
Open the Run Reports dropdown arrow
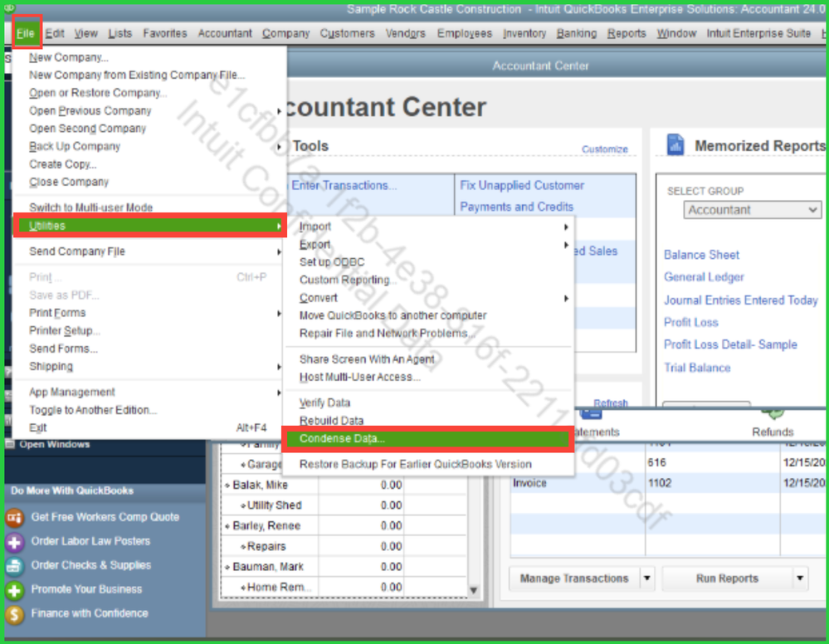801,578
